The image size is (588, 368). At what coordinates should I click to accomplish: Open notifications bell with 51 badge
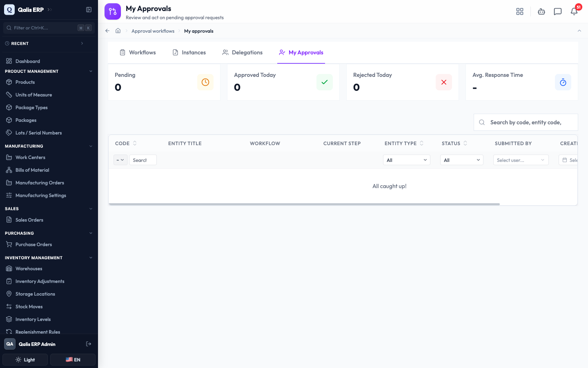pos(575,11)
